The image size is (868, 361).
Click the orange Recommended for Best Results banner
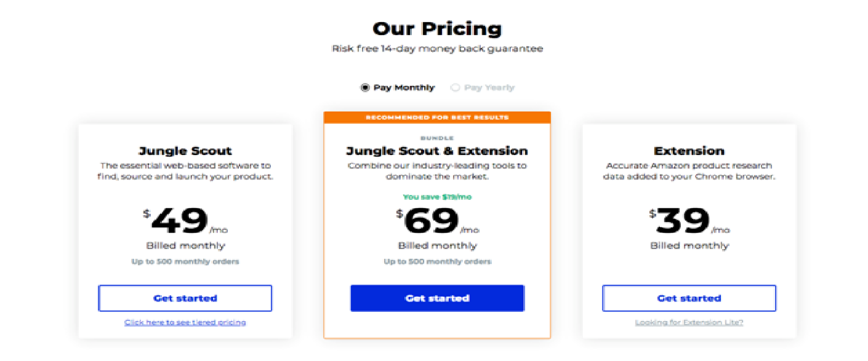pyautogui.click(x=437, y=117)
